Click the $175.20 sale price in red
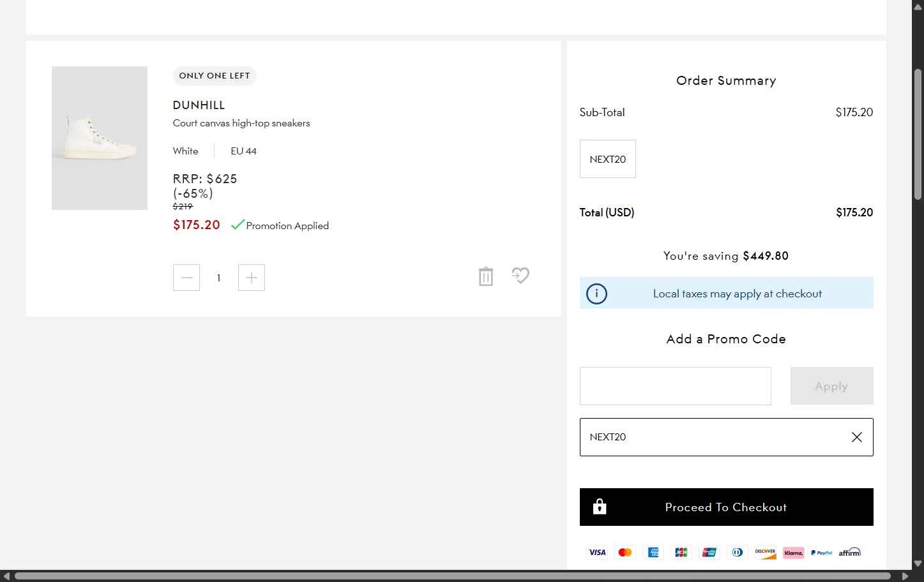Image resolution: width=924 pixels, height=582 pixels. tap(197, 225)
